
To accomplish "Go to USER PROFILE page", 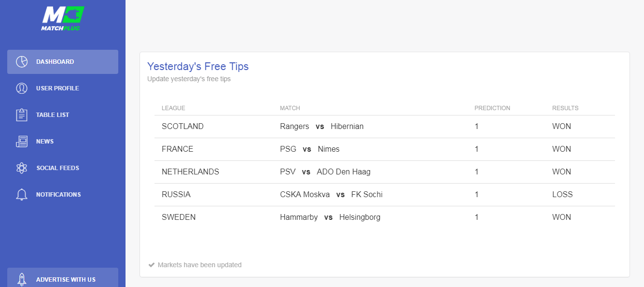I will click(x=63, y=88).
